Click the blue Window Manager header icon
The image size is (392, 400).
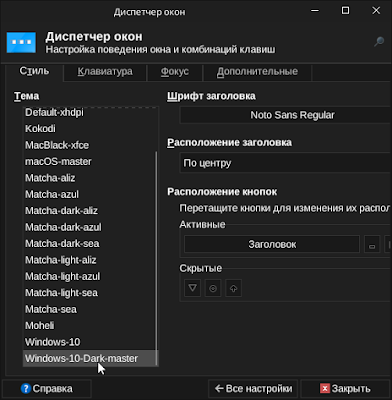[x=21, y=42]
